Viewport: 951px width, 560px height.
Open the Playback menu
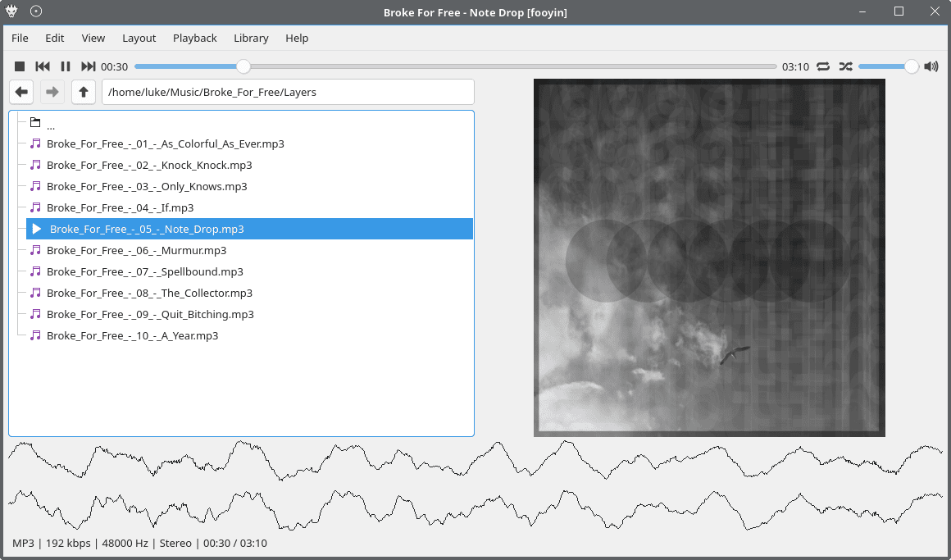point(194,38)
